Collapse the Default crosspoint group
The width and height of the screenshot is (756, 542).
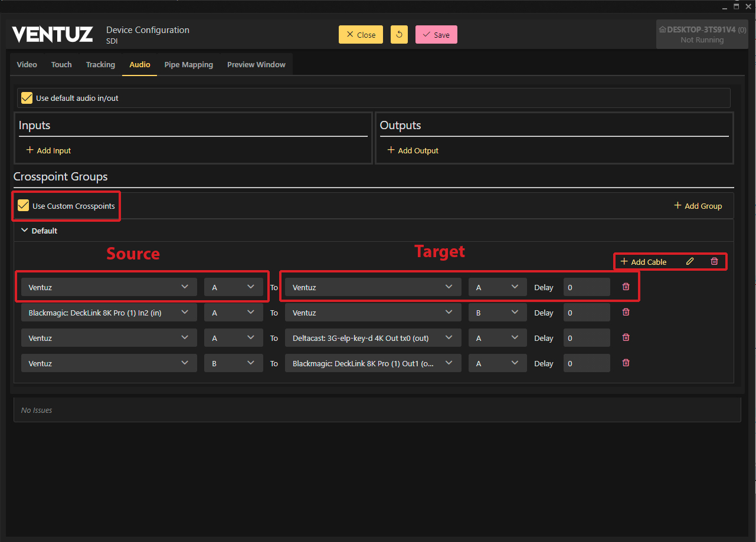pyautogui.click(x=25, y=231)
